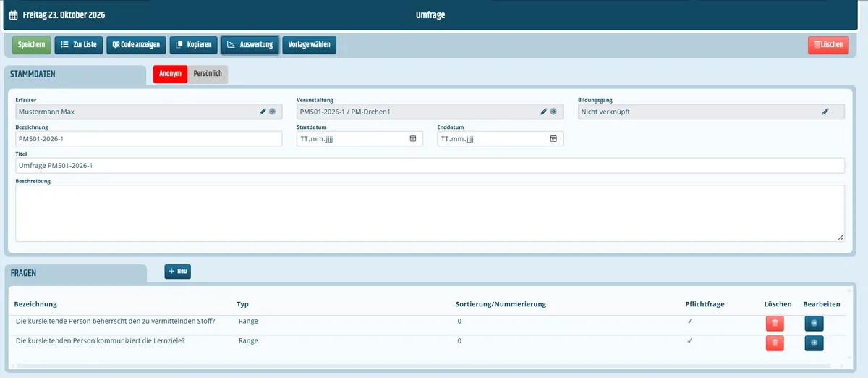Open the Enddatum calendar picker
The image size is (868, 378).
click(553, 138)
